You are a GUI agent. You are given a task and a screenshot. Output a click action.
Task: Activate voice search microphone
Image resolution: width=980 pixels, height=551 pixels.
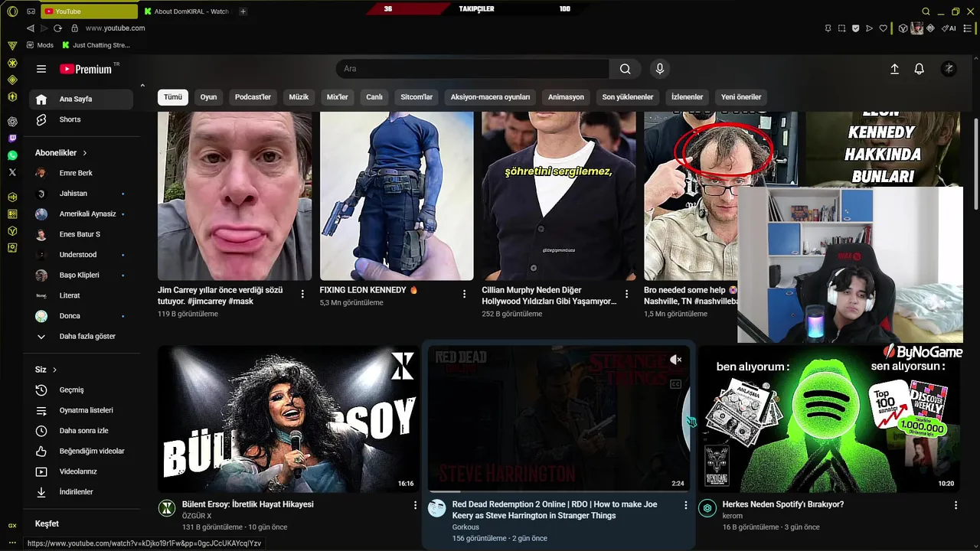[x=660, y=69]
